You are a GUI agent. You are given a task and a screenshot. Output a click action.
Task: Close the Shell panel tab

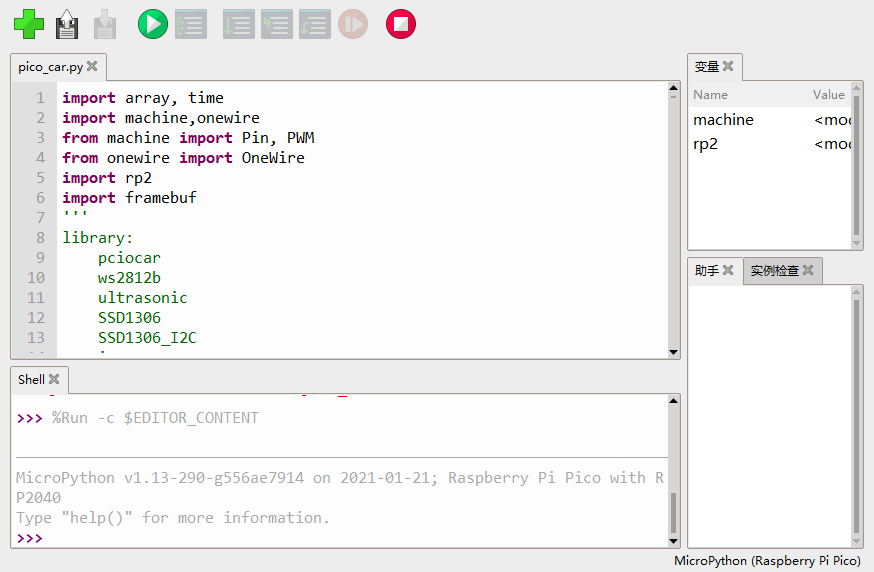click(x=55, y=379)
